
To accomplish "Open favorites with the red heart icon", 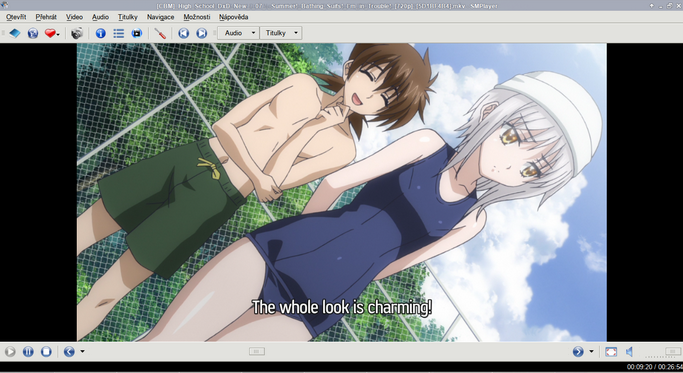I will pyautogui.click(x=50, y=33).
